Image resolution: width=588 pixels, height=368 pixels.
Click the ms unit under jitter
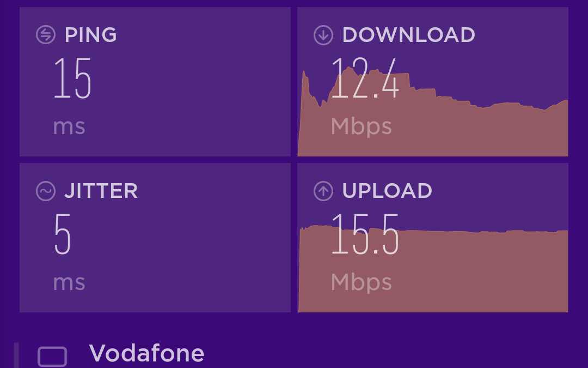[x=69, y=283]
